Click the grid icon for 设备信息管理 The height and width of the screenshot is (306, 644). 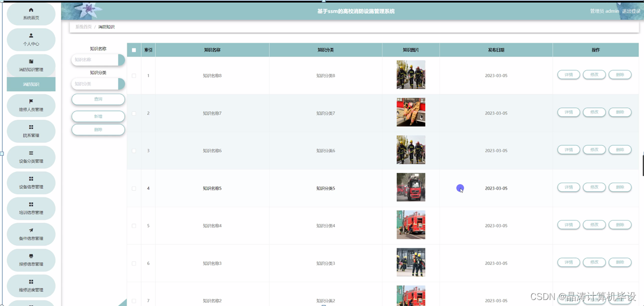[31, 179]
